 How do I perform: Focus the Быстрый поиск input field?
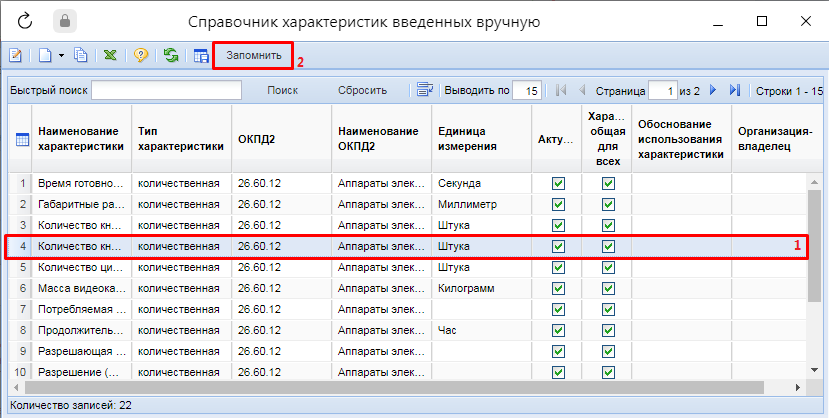(x=167, y=90)
